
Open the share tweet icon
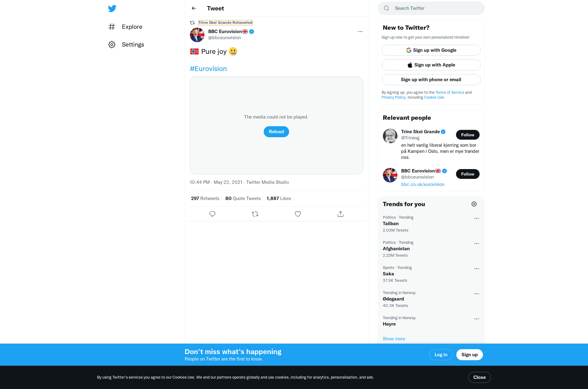click(341, 214)
